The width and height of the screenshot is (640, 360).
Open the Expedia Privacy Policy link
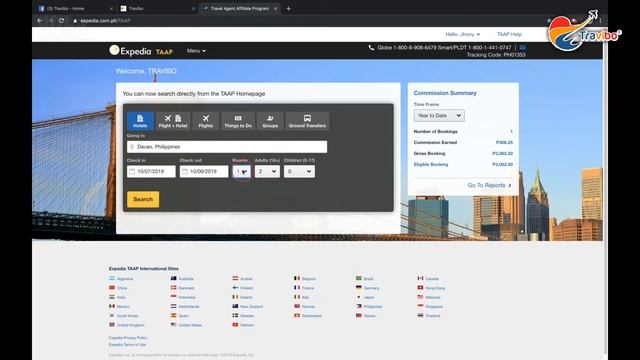coord(128,338)
